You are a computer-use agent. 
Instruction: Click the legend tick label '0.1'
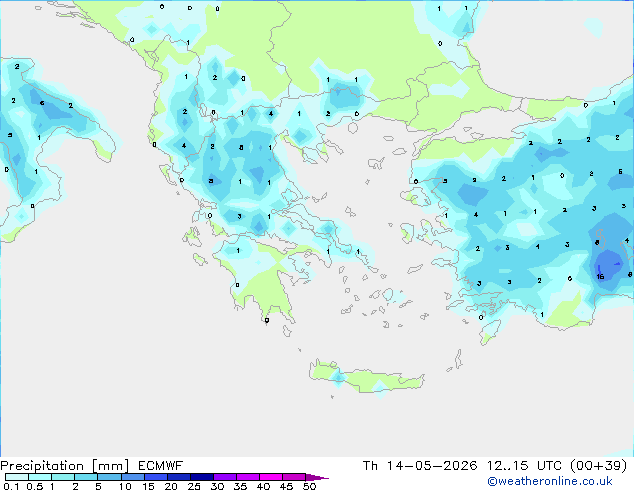(11, 486)
